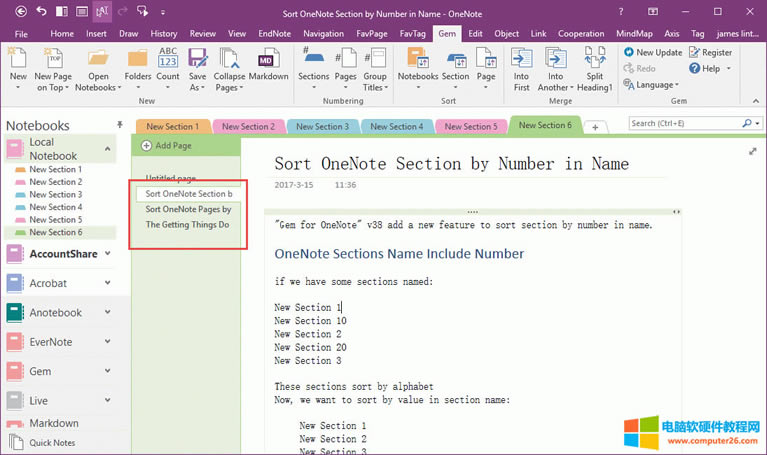The width and height of the screenshot is (767, 455).
Task: Open the New Section 3 tab
Action: pyautogui.click(x=320, y=127)
